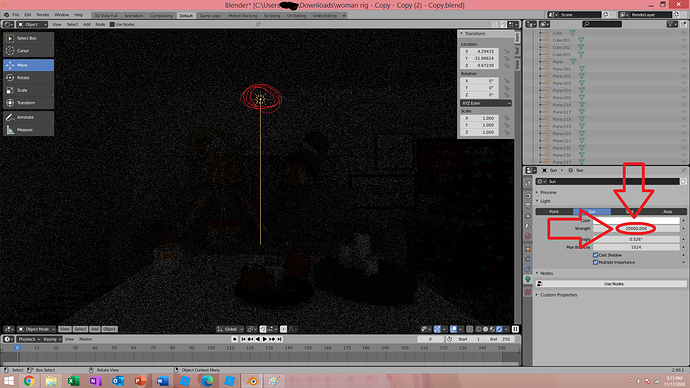Click the Max Bounces 1024 field
The image size is (690, 388).
pyautogui.click(x=636, y=247)
